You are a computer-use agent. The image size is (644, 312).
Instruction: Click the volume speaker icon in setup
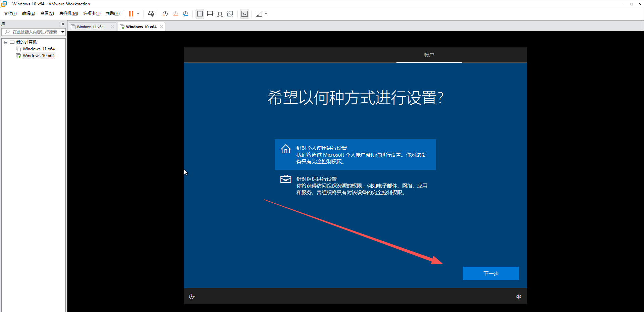[519, 297]
